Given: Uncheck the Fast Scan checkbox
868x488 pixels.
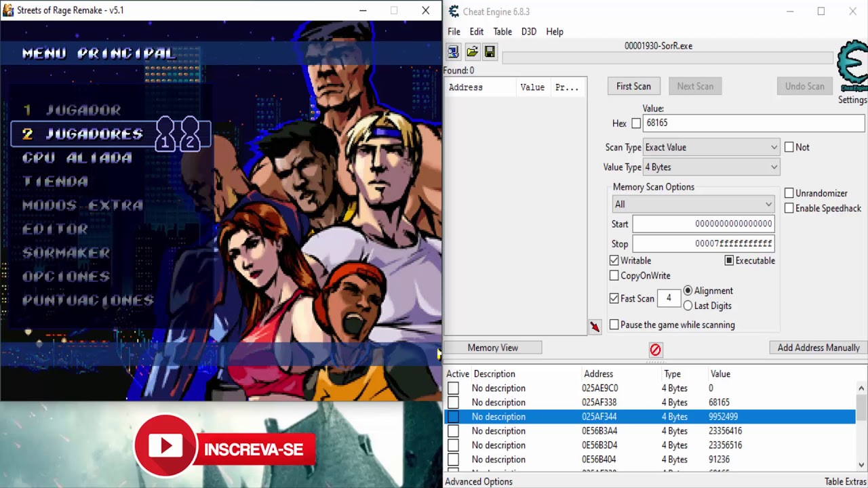Looking at the screenshot, I should (x=614, y=298).
